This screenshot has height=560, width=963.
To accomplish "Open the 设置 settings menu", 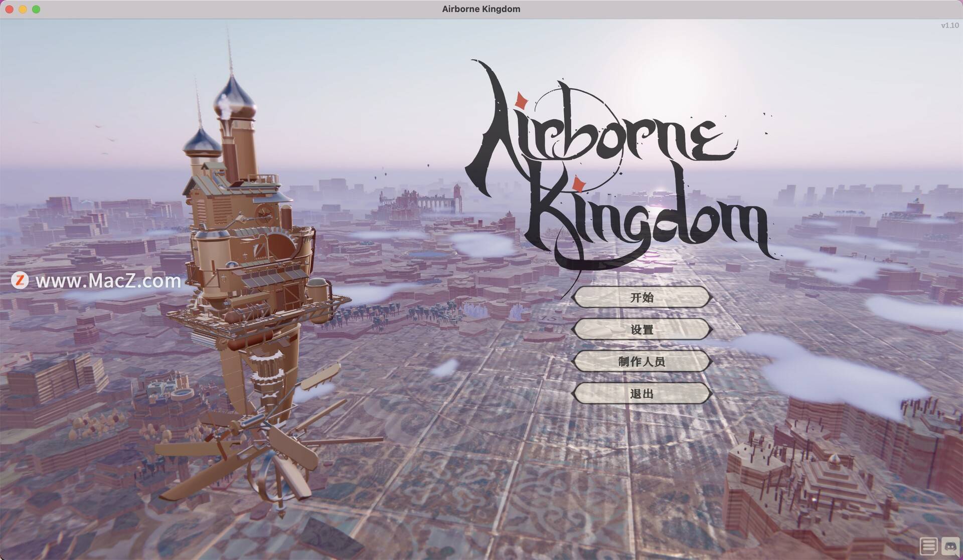I will (x=641, y=329).
